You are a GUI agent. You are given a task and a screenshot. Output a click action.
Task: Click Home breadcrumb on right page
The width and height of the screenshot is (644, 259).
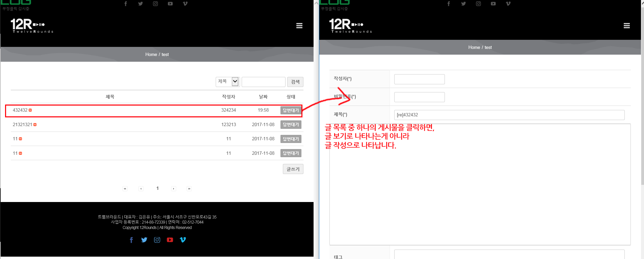(x=474, y=48)
